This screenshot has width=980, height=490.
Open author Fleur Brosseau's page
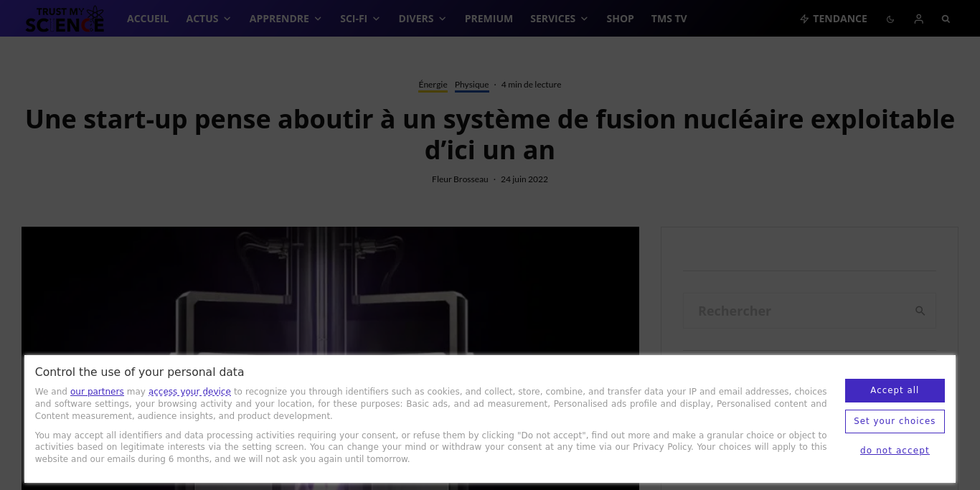pyautogui.click(x=460, y=179)
